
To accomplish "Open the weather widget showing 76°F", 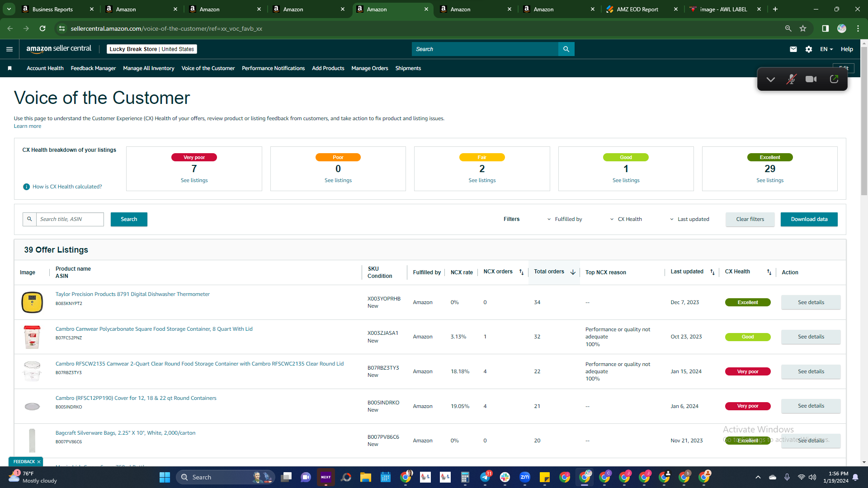I will pos(33,477).
